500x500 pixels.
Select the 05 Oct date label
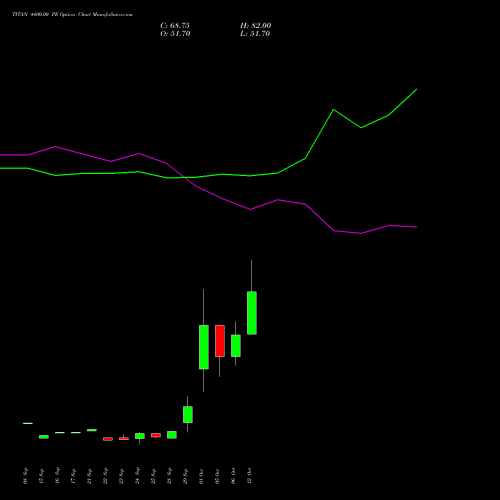tap(218, 476)
